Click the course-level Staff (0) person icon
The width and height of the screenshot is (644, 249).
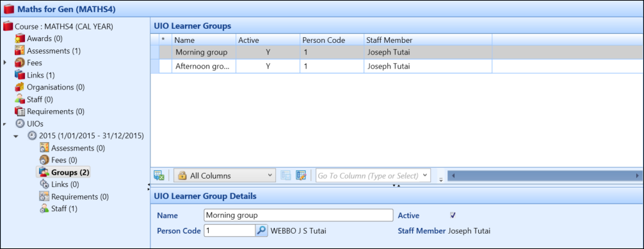[x=20, y=99]
